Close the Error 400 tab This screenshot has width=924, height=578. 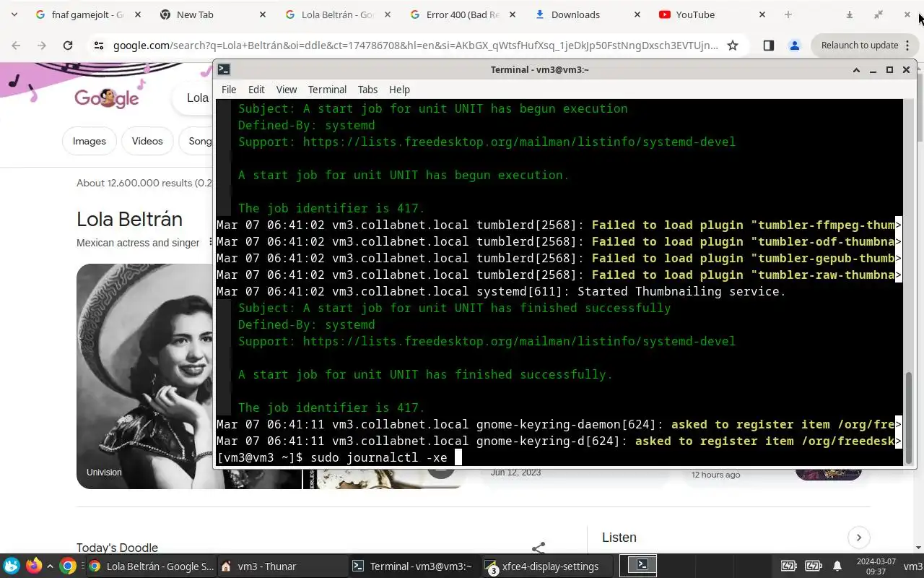[x=513, y=14]
